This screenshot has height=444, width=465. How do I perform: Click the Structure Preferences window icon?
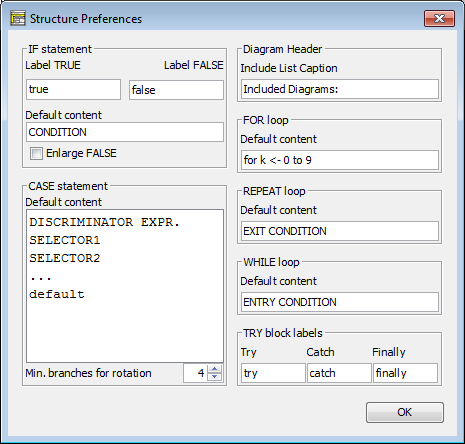pos(18,18)
